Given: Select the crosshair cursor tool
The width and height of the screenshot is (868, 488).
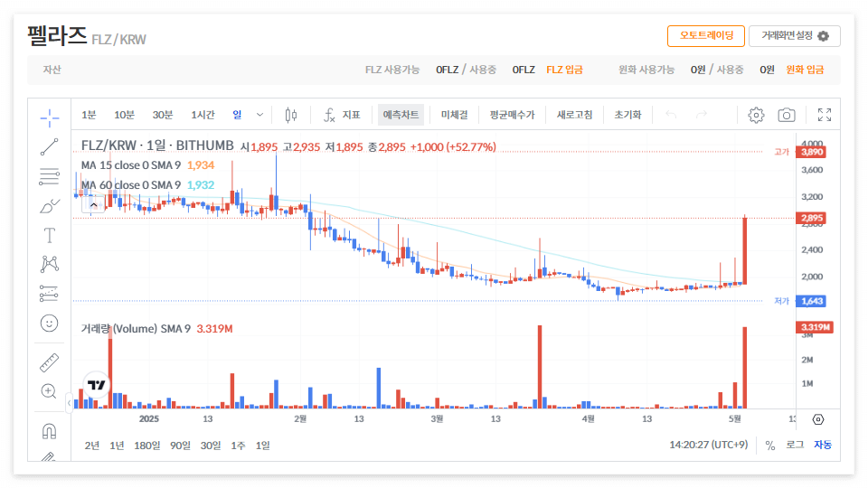Looking at the screenshot, I should coord(49,117).
